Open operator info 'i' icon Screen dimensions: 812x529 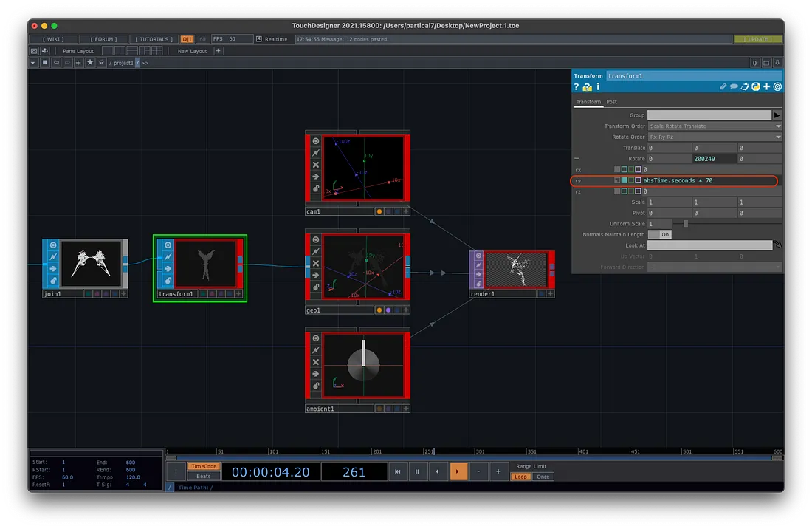point(598,87)
